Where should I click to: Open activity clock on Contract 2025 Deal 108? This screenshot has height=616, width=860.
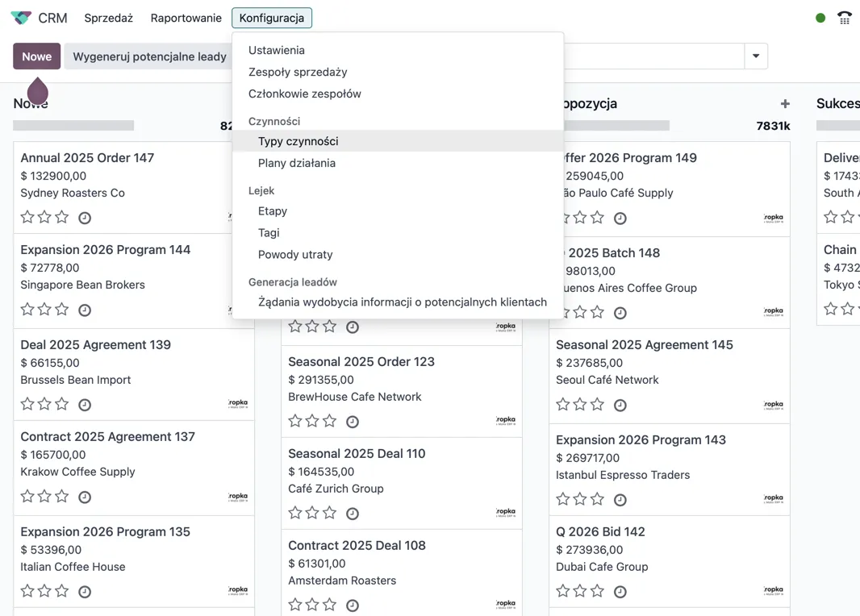coord(352,606)
